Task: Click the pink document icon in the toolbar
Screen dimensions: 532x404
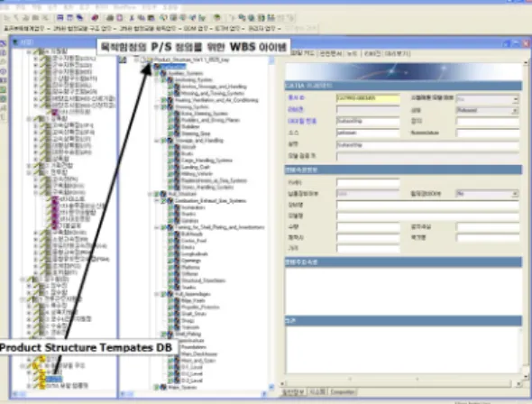Action: 119,18
